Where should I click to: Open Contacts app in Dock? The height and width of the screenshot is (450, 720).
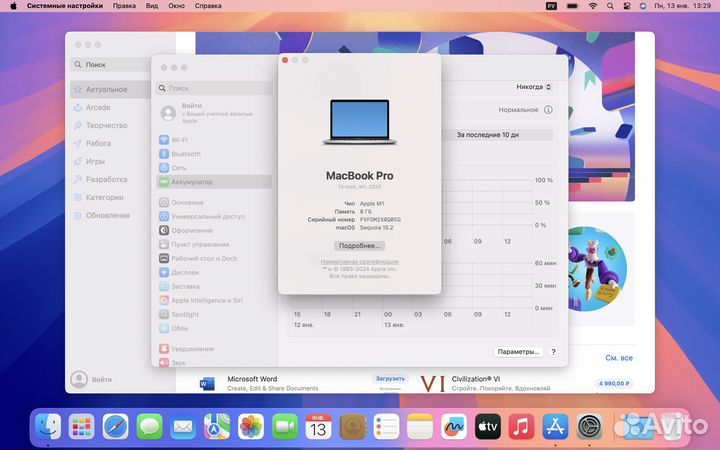click(352, 427)
